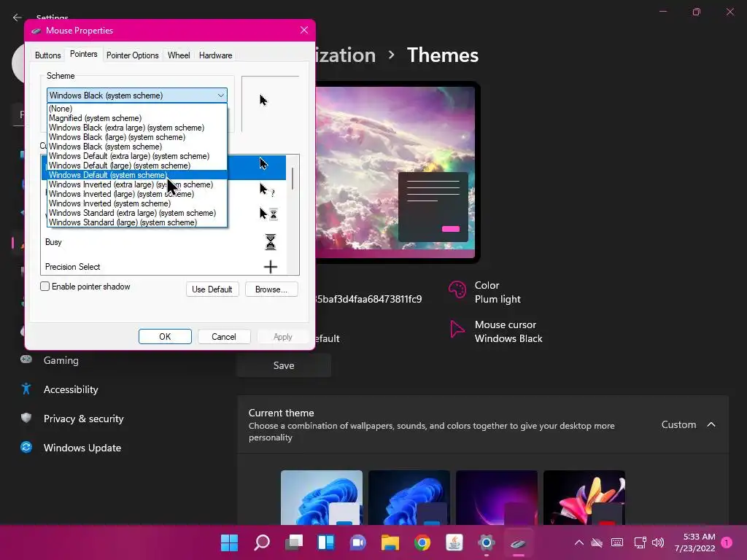Open Windows Update in sidebar
747x560 pixels.
[82, 448]
